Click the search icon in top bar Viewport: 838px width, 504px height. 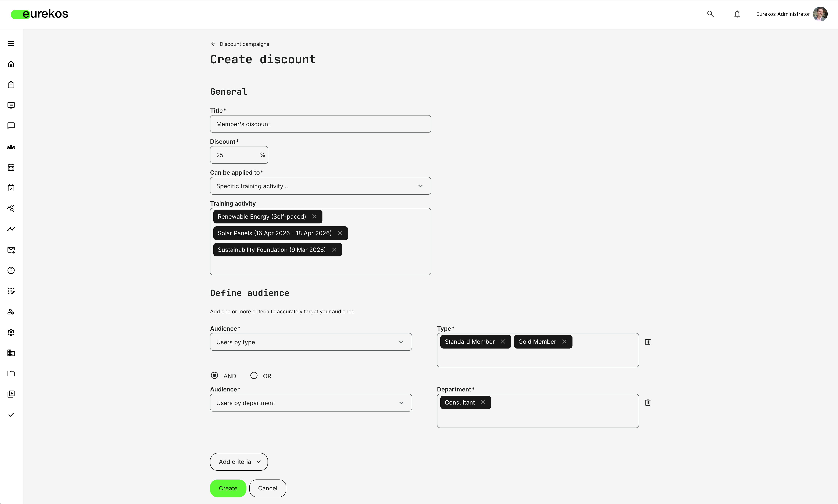pos(710,14)
